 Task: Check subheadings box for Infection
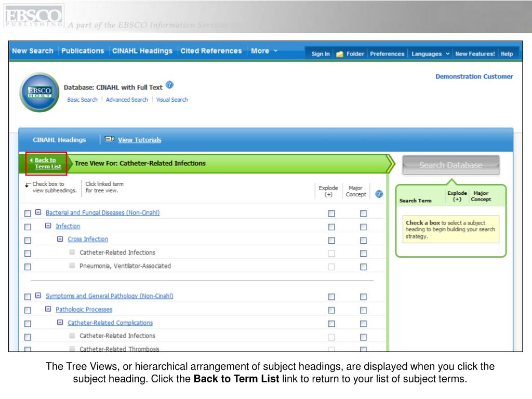[28, 227]
